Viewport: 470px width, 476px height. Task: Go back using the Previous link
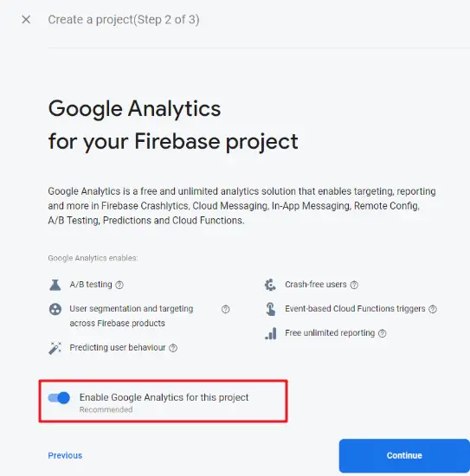[x=65, y=455]
